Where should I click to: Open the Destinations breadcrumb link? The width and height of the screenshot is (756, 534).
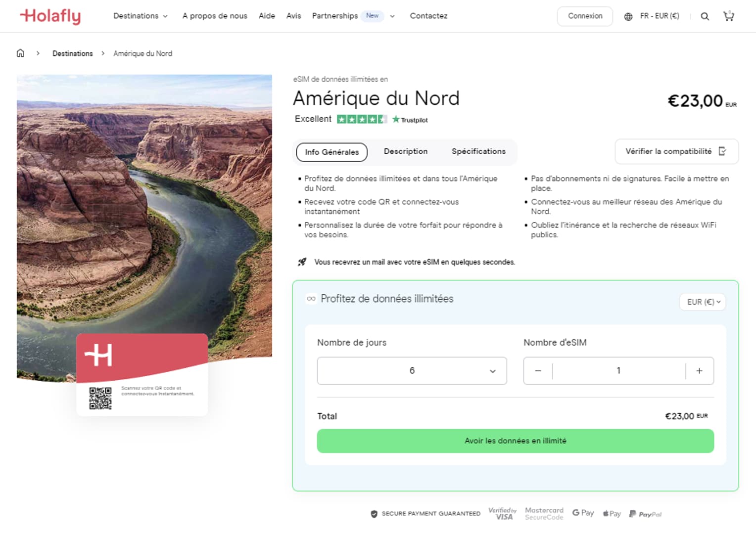73,53
